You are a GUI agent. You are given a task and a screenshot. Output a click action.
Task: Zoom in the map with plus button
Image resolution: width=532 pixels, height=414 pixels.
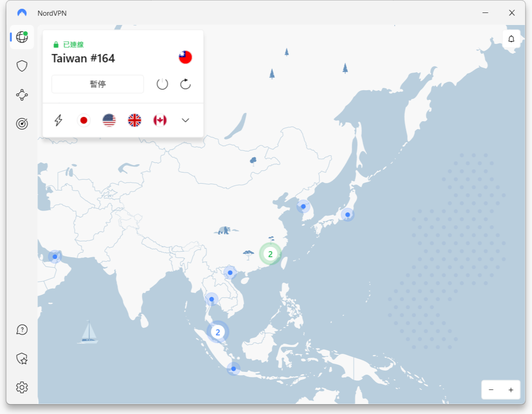click(511, 390)
